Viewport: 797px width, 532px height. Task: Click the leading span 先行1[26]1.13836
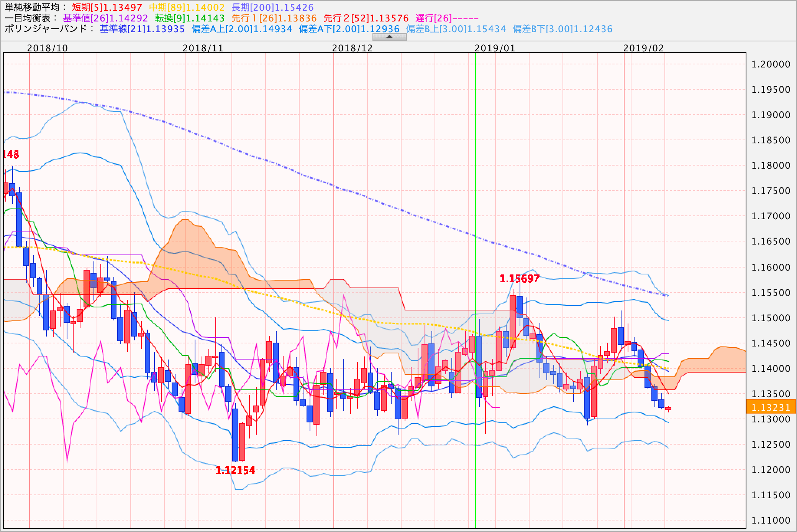[x=274, y=18]
